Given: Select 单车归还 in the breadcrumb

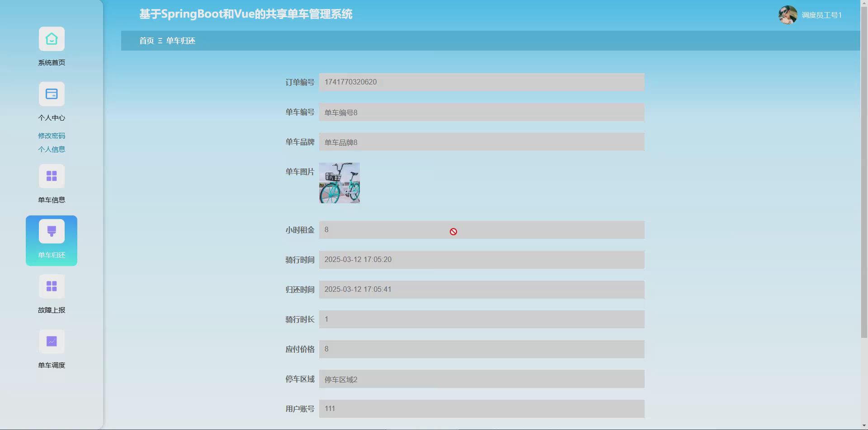Looking at the screenshot, I should [180, 41].
